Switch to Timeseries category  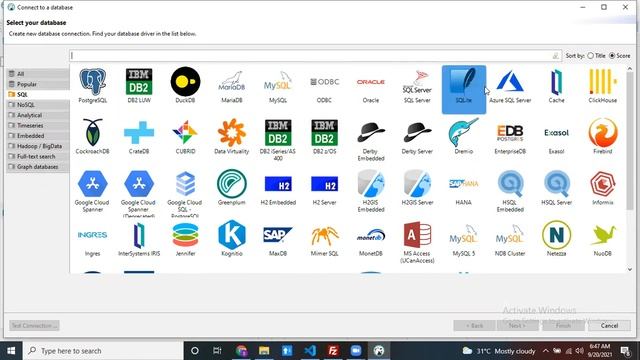click(38, 125)
